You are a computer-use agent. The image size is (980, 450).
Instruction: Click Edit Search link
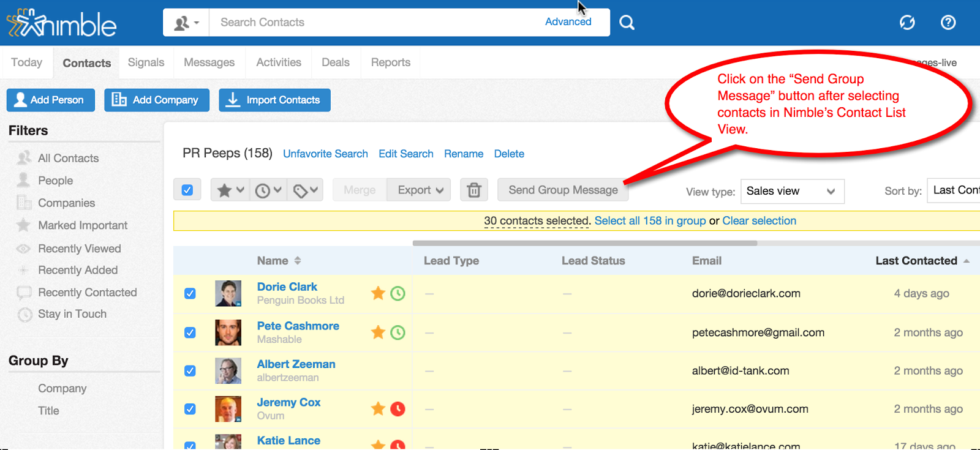[x=406, y=154]
